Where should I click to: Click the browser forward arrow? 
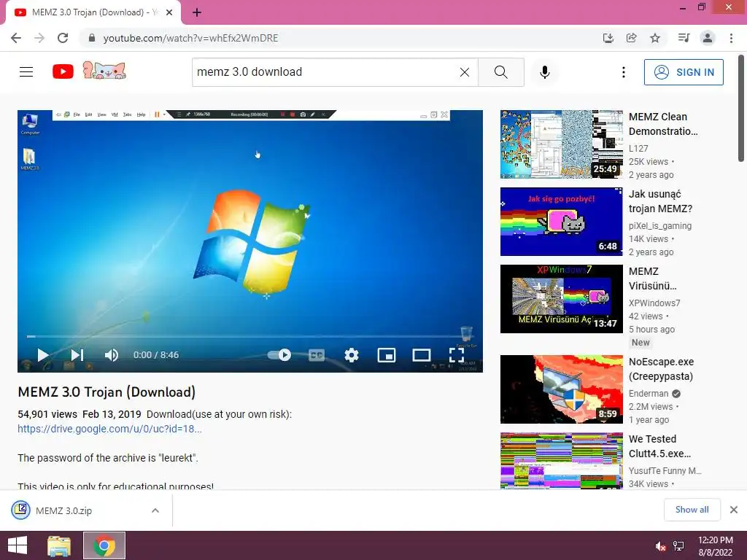click(x=39, y=38)
